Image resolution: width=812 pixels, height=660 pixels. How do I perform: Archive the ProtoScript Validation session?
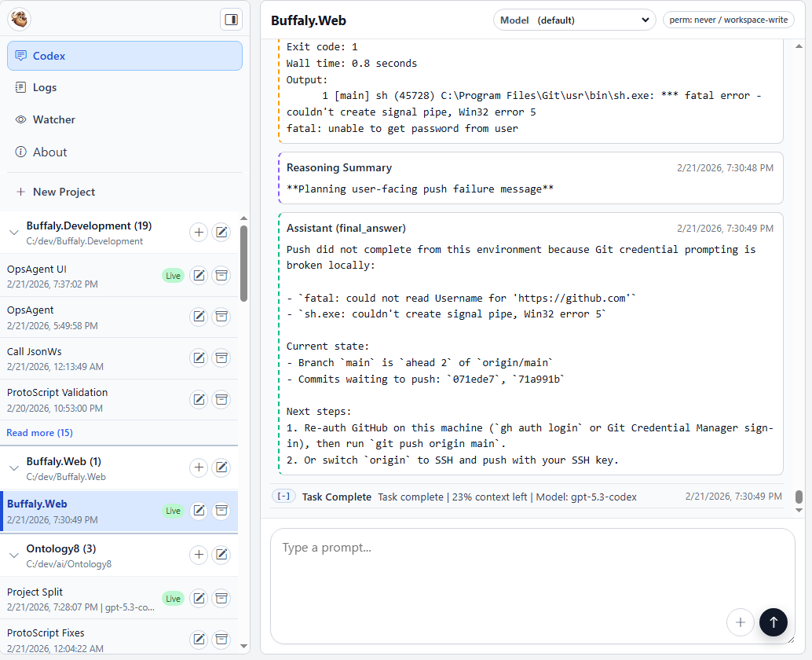click(221, 399)
